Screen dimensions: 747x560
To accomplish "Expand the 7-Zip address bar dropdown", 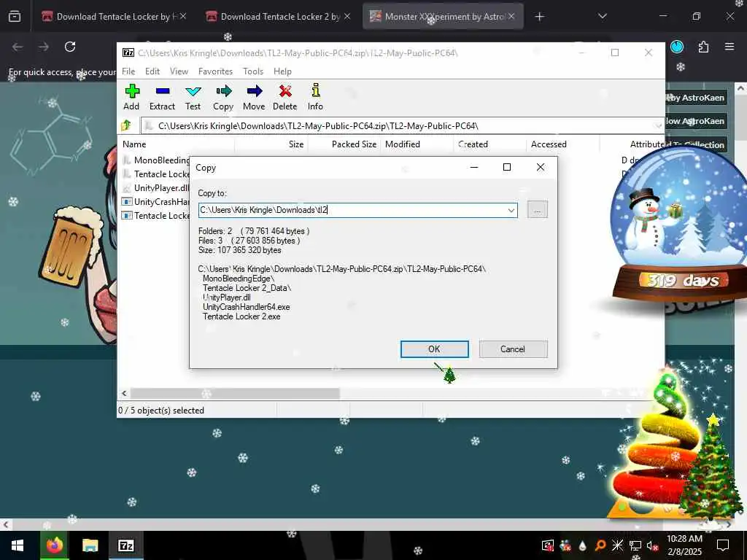I will point(658,125).
